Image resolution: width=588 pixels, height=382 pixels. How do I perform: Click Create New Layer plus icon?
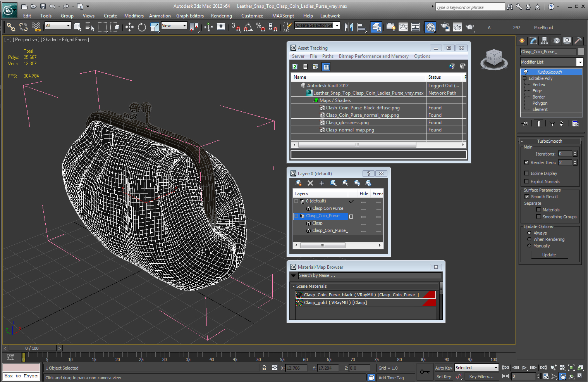point(322,183)
